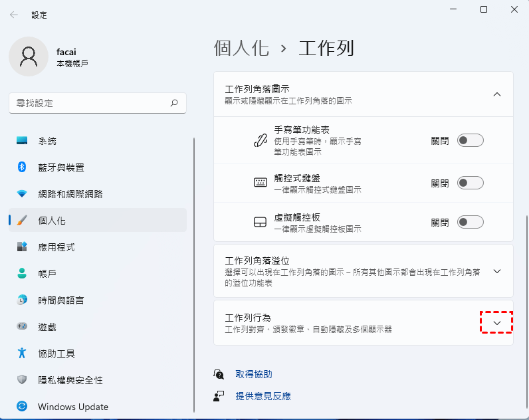Click the 應用程式 apps icon

22,247
